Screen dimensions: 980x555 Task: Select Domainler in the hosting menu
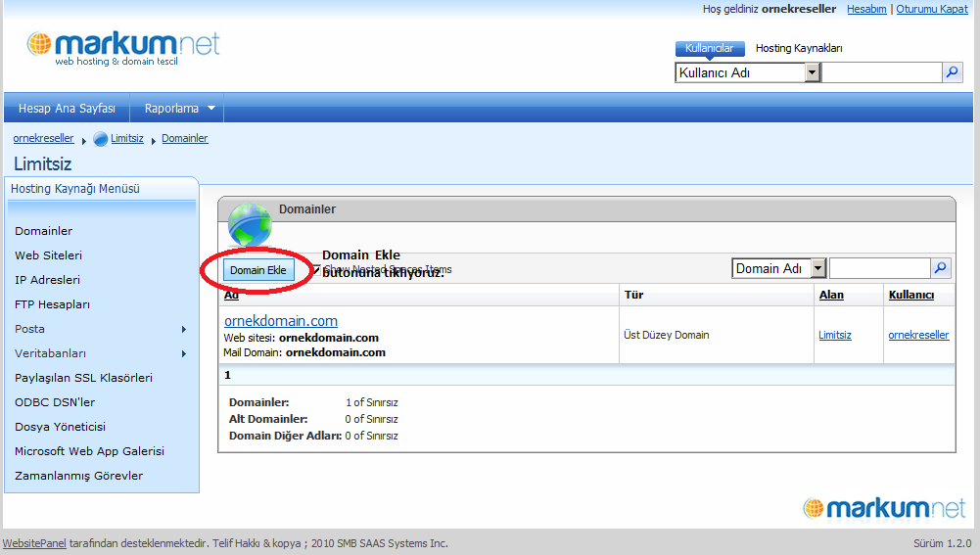pyautogui.click(x=44, y=231)
